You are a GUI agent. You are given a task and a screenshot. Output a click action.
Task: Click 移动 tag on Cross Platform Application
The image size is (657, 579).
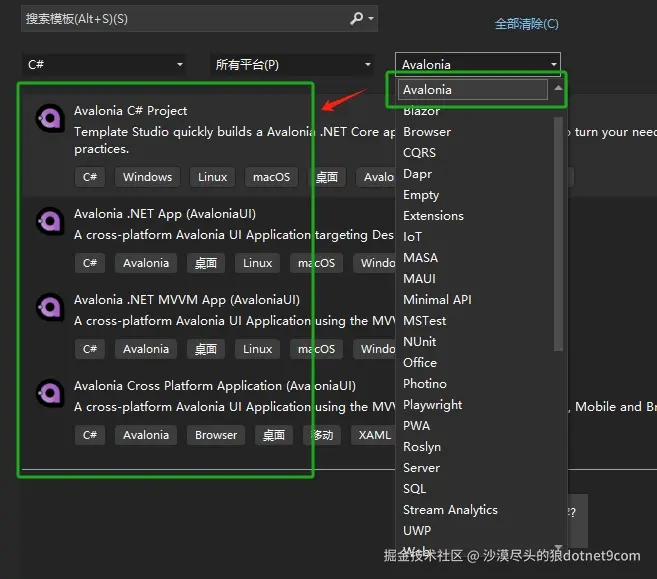point(322,435)
